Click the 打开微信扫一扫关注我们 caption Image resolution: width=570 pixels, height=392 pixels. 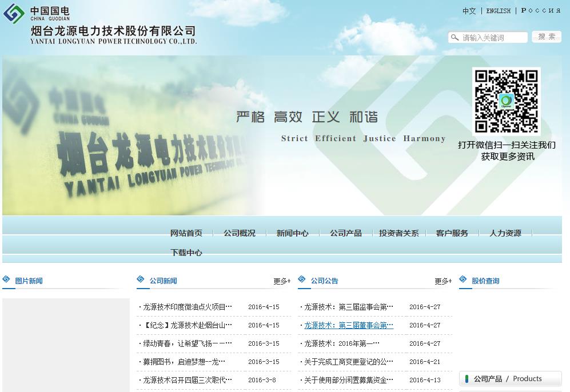click(x=507, y=145)
